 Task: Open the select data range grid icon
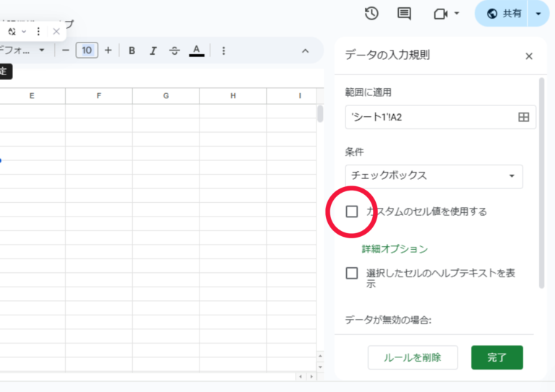[x=524, y=117]
